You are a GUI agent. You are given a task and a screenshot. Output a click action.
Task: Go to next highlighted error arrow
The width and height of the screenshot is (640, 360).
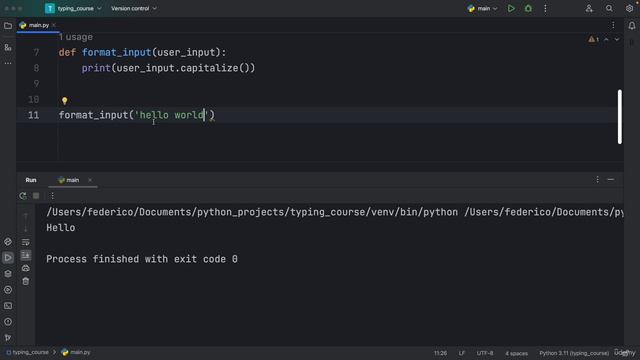(x=617, y=40)
